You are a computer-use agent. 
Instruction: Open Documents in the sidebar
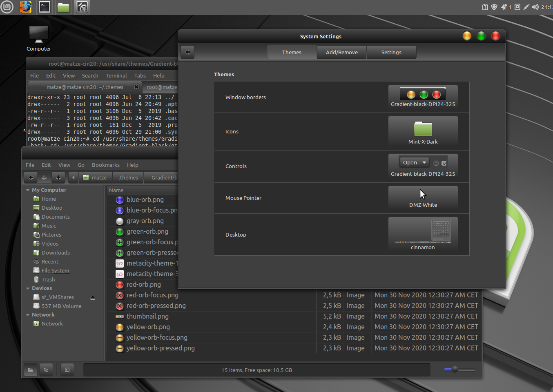tap(56, 217)
